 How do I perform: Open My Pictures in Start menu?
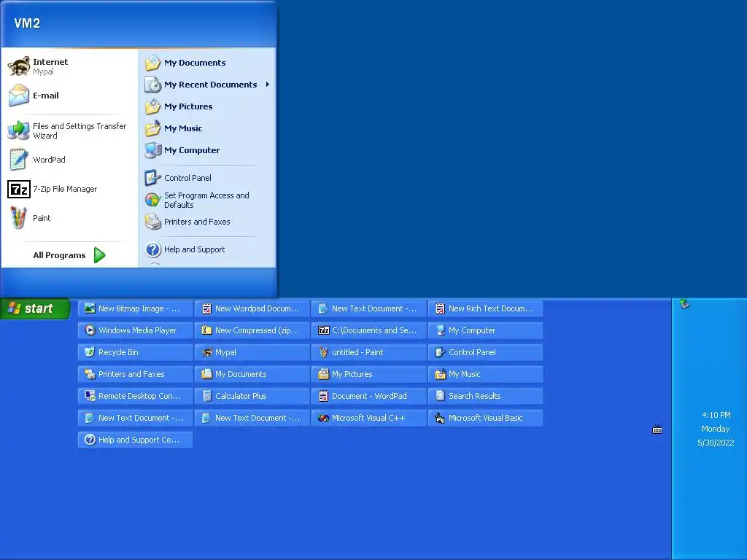point(208,106)
